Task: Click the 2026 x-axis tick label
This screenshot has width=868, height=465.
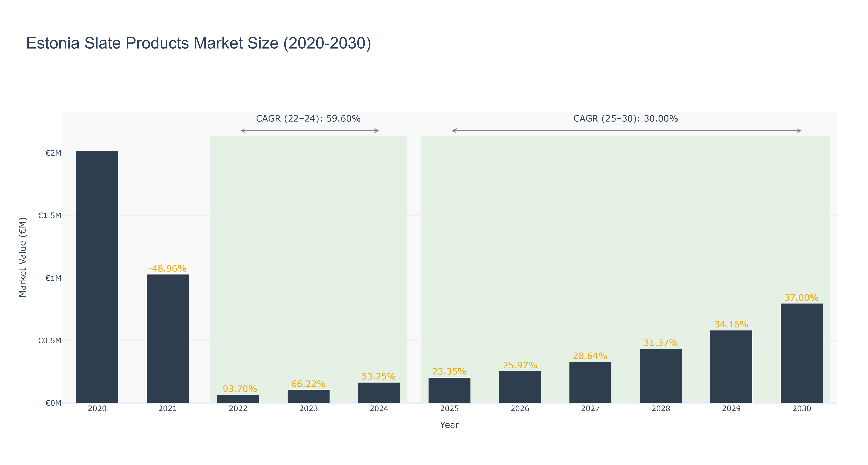Action: 520,409
